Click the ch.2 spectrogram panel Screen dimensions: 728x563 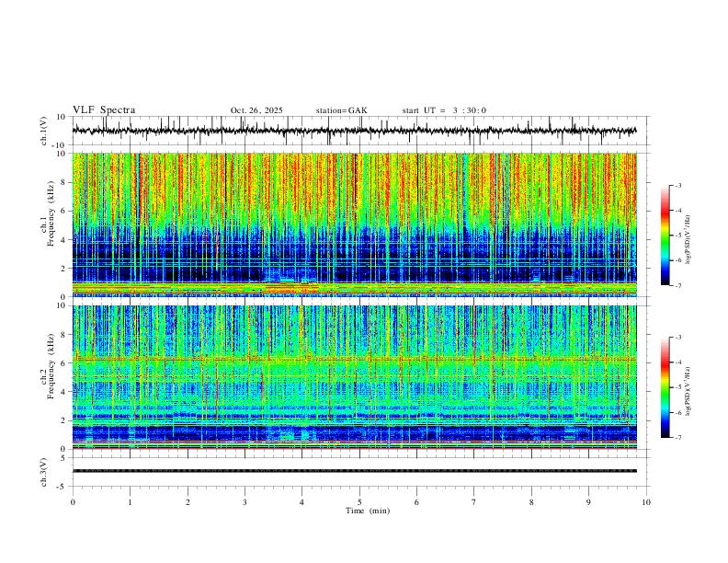tap(355, 377)
